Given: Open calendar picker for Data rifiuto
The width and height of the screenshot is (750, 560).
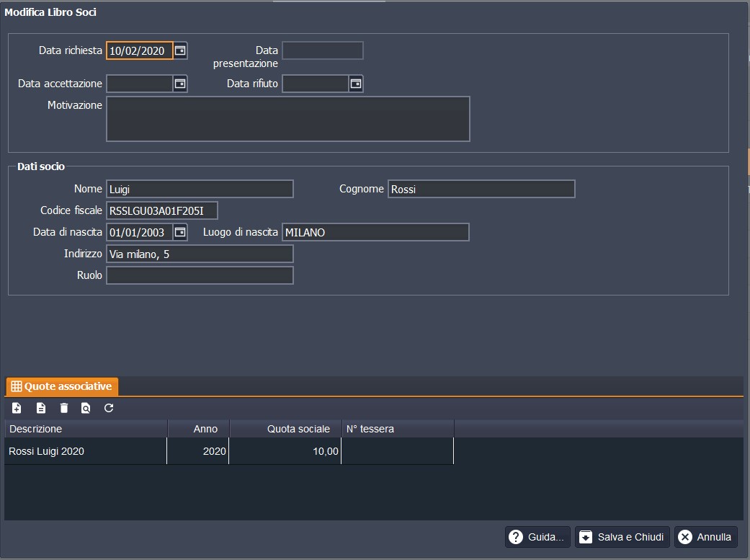Looking at the screenshot, I should (x=356, y=84).
